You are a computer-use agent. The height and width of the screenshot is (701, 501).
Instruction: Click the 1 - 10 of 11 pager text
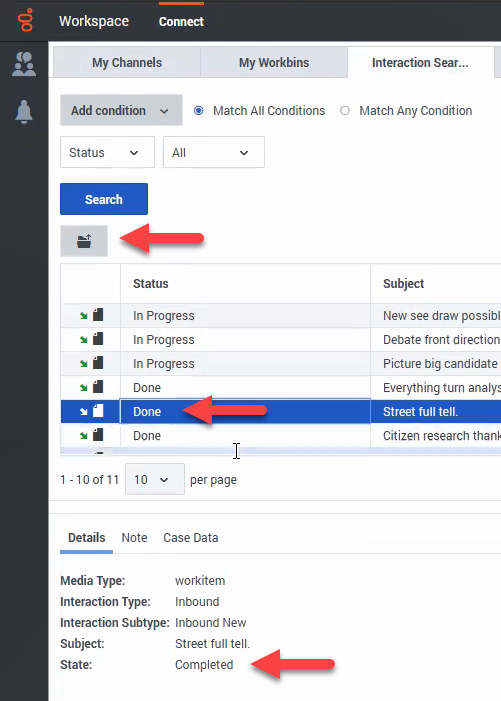[x=89, y=480]
